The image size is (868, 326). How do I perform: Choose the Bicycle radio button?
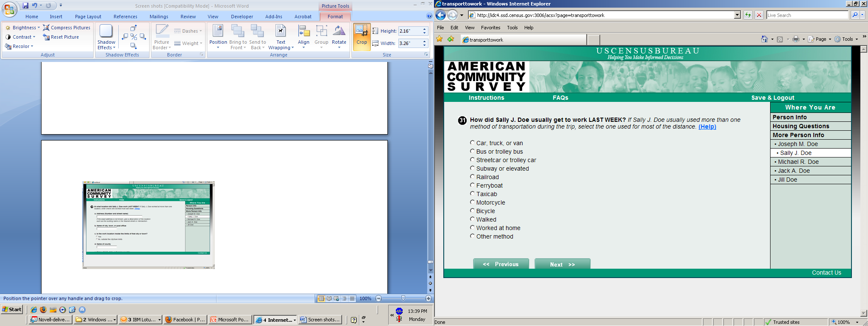click(472, 211)
